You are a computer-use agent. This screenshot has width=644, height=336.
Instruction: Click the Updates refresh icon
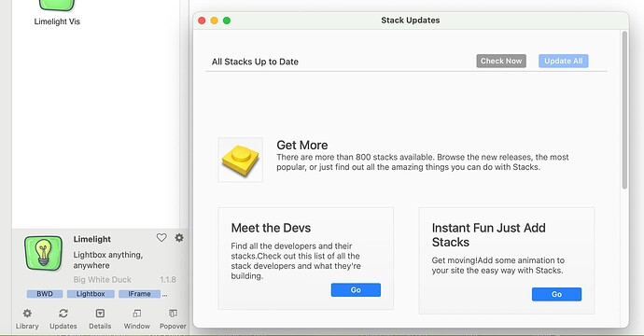pos(63,314)
